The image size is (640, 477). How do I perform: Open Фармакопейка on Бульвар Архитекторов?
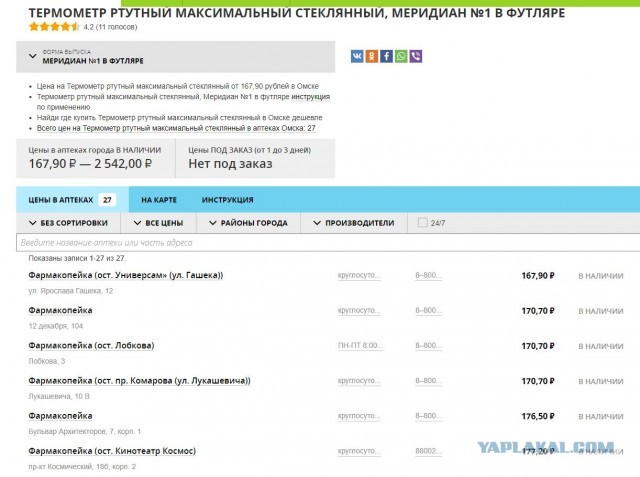(60, 416)
